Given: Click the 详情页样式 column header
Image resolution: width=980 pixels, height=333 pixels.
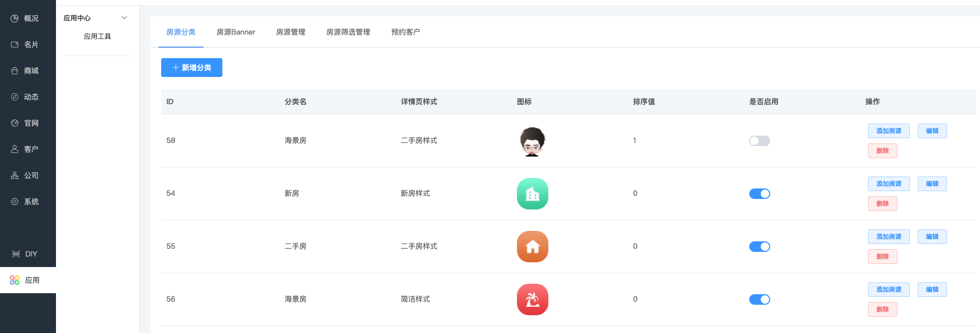Looking at the screenshot, I should (x=419, y=102).
